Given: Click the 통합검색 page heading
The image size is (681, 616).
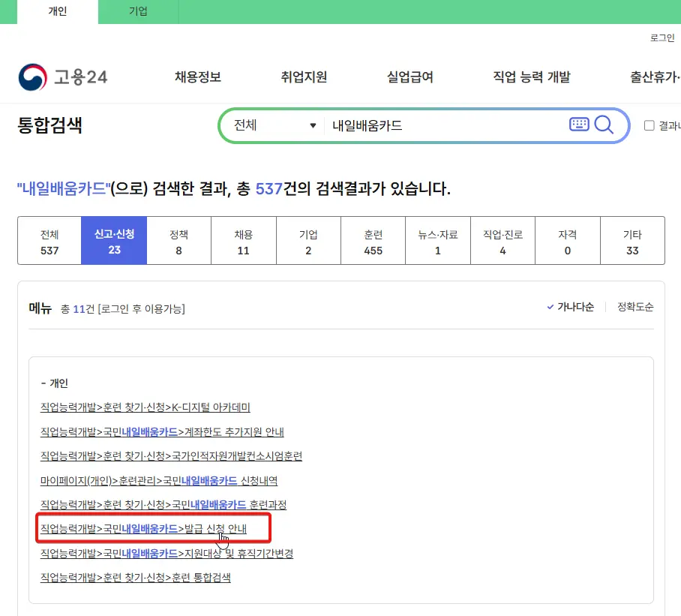Looking at the screenshot, I should click(49, 125).
